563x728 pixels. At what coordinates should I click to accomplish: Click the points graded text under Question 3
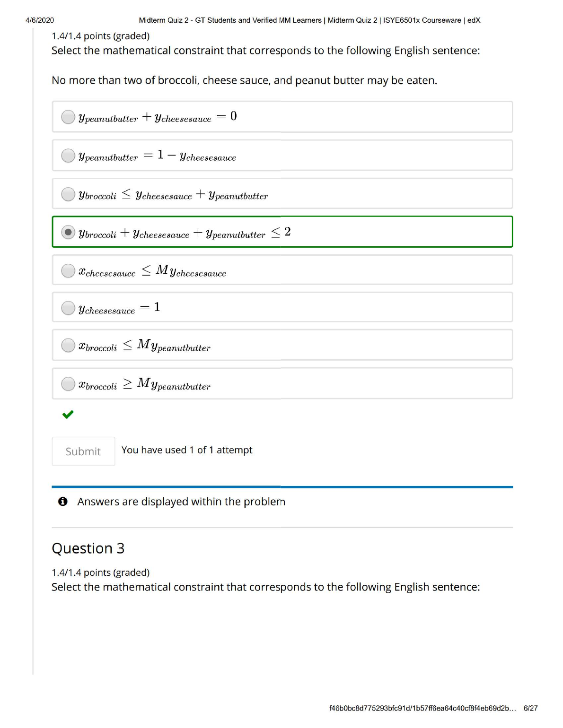click(x=100, y=572)
